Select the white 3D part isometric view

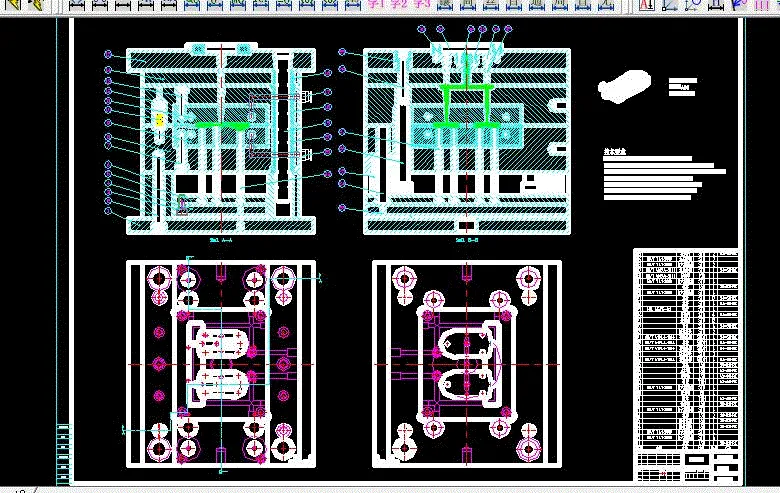[625, 87]
